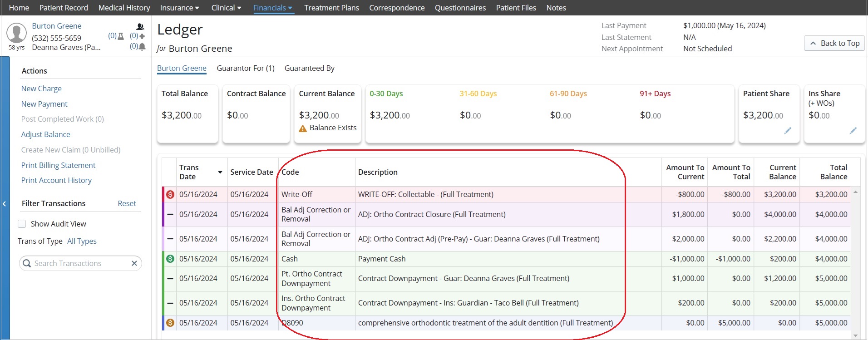Click the New Charge action link
Viewport: 868px width, 340px height.
click(x=41, y=89)
